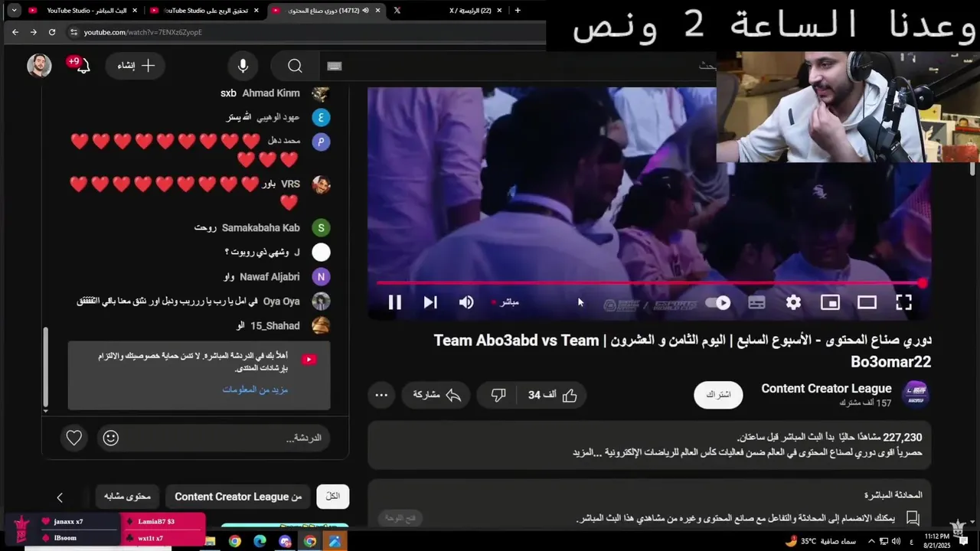This screenshot has height=551, width=980.
Task: Share the video via مشاركة button
Action: point(436,395)
